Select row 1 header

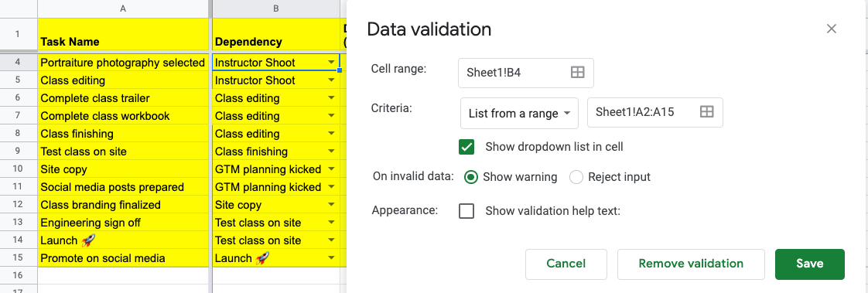[x=18, y=34]
